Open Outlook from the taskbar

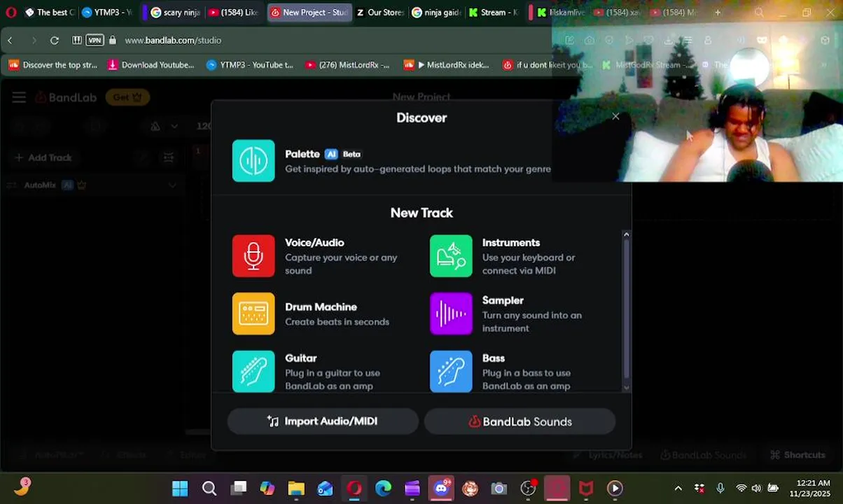coord(325,489)
